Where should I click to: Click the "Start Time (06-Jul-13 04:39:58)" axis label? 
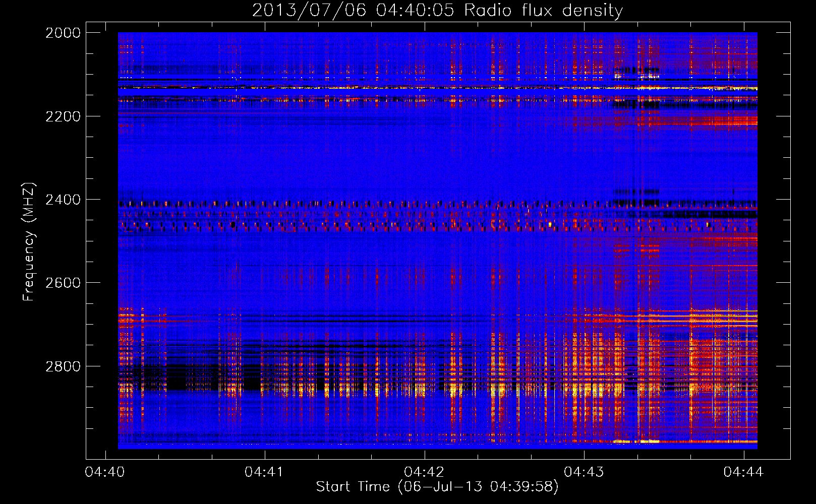(x=437, y=487)
